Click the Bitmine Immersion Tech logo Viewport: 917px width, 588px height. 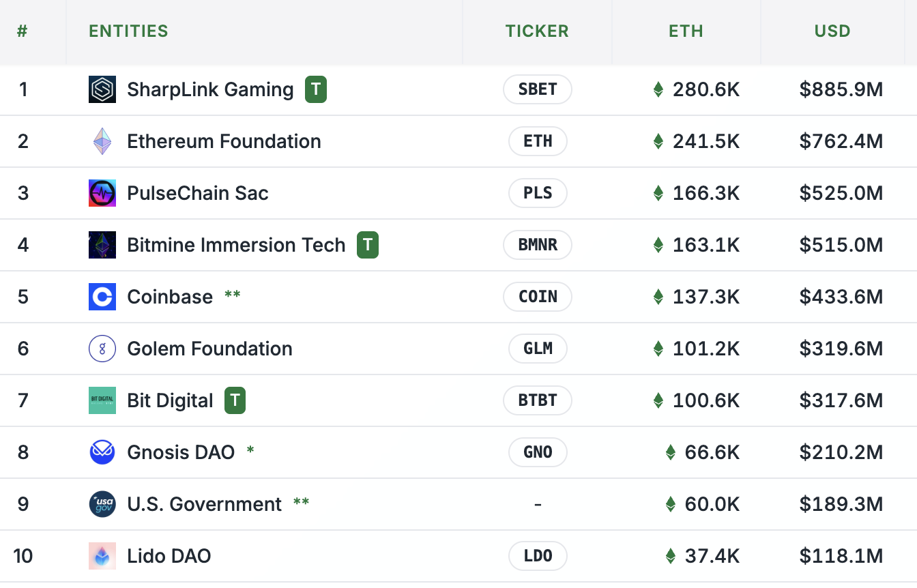click(102, 245)
